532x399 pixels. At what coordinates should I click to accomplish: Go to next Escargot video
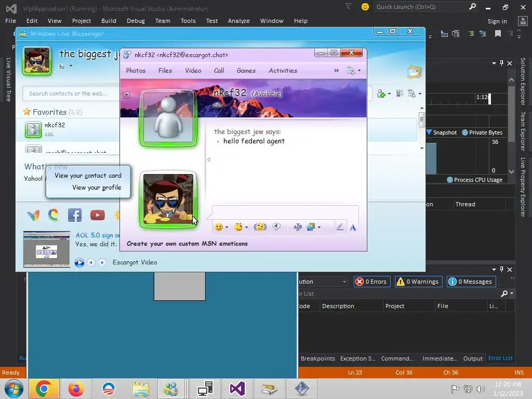pos(102,262)
